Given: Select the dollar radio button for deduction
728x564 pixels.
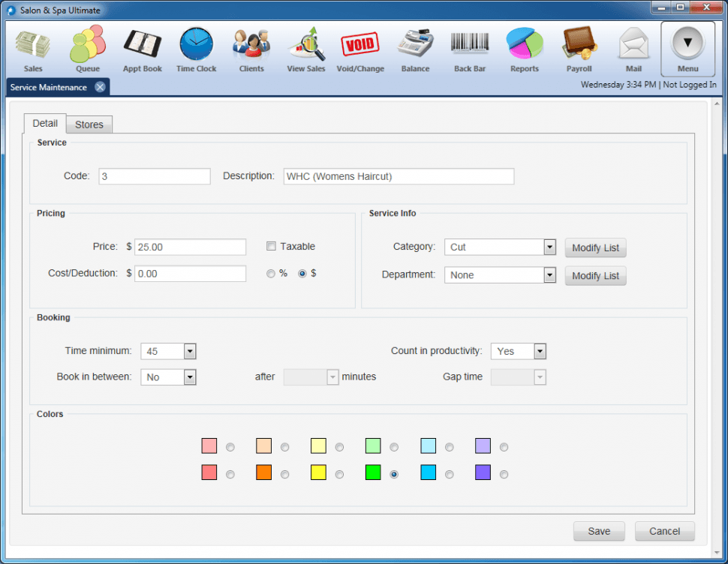Looking at the screenshot, I should click(x=302, y=274).
